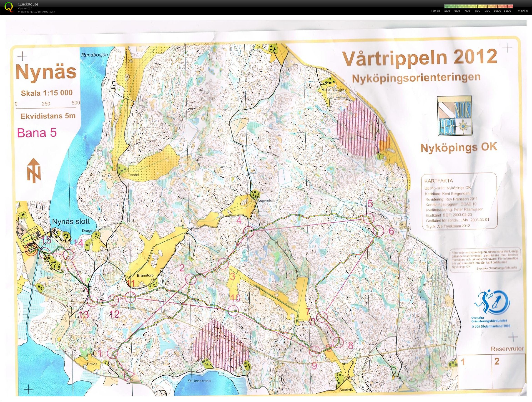Click the Ekvidistans 5m text
Screen dimensions: 532x402
pos(48,116)
